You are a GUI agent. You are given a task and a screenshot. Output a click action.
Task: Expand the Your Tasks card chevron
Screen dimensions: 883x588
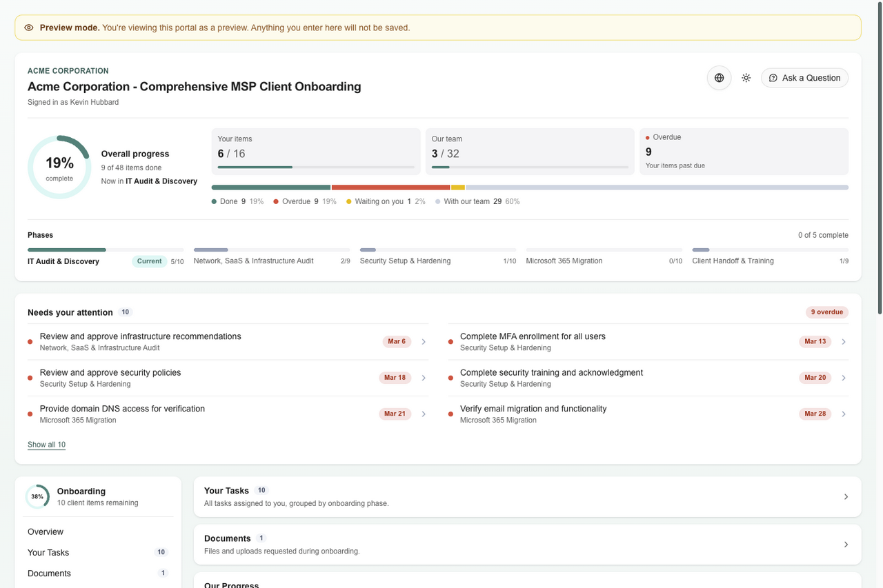point(846,496)
